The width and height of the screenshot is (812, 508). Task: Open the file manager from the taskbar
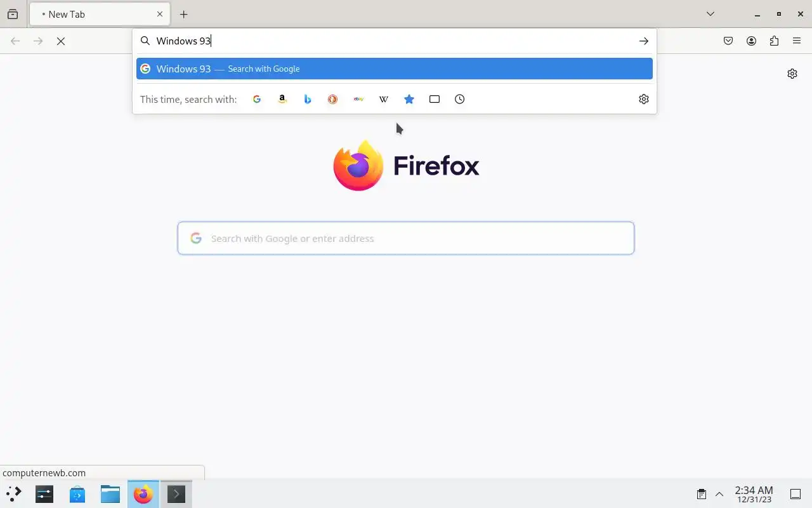(x=110, y=493)
